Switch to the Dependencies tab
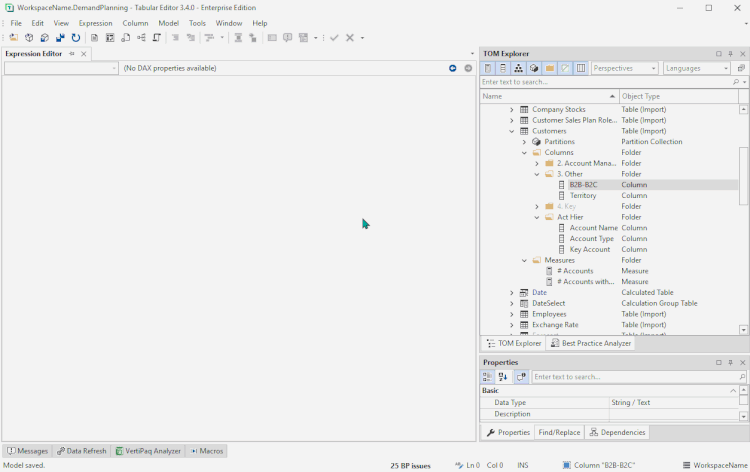Image resolution: width=750 pixels, height=472 pixels. pyautogui.click(x=618, y=432)
